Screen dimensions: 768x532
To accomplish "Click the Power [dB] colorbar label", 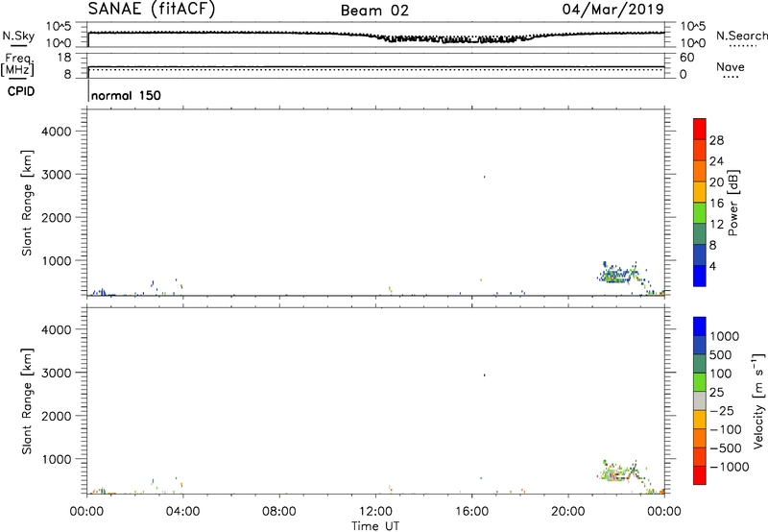I will (x=733, y=203).
